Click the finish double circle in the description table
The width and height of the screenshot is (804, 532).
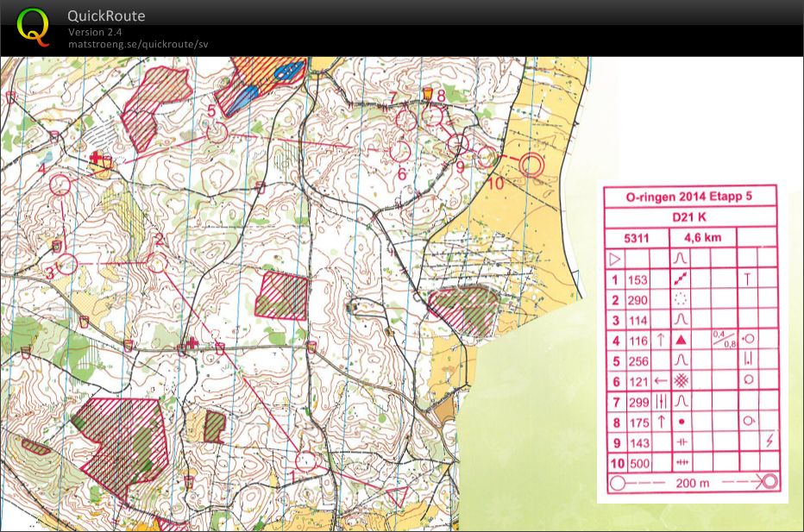(769, 482)
